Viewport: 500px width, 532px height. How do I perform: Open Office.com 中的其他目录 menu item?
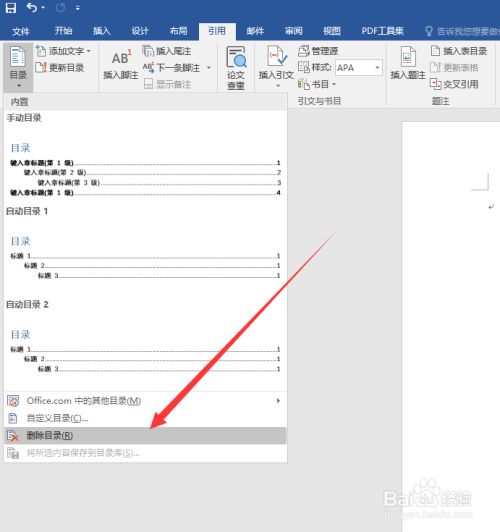point(145,401)
